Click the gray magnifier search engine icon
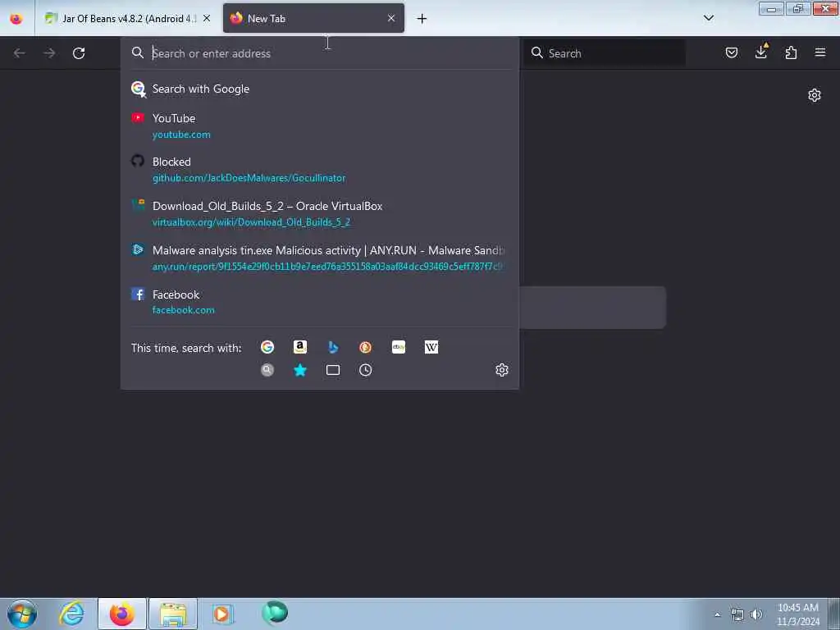Image resolution: width=840 pixels, height=630 pixels. pyautogui.click(x=267, y=370)
